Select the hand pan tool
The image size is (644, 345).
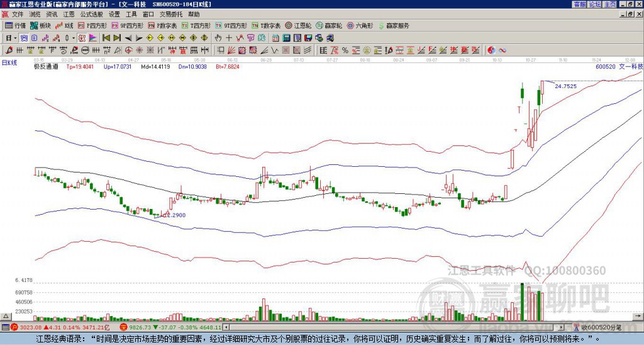[x=218, y=38]
